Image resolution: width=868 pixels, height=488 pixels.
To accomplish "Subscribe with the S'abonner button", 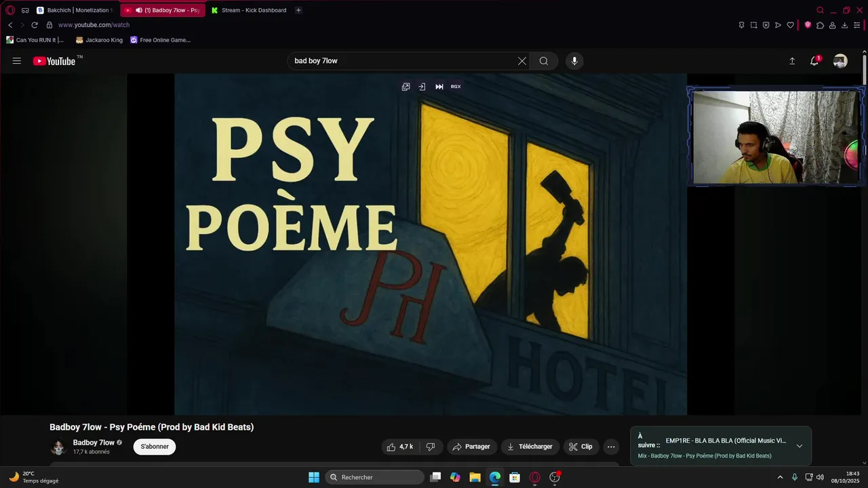I will point(155,447).
